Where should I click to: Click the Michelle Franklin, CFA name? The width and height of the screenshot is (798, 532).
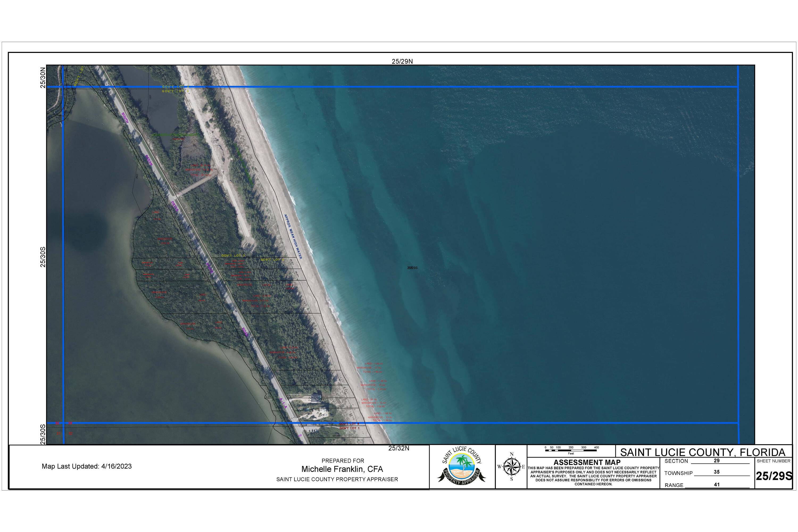[x=342, y=469]
